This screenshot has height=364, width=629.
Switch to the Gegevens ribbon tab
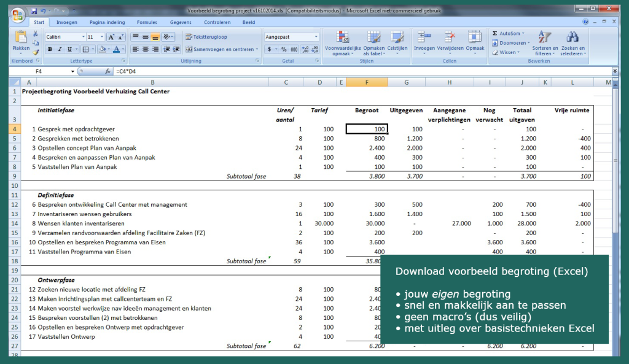(x=181, y=23)
